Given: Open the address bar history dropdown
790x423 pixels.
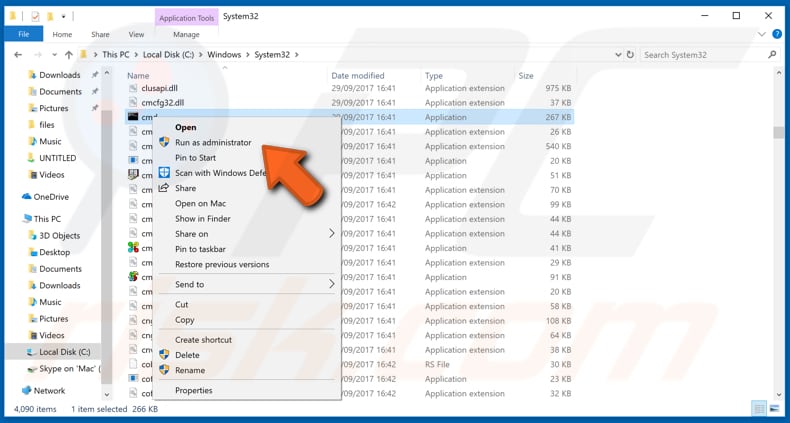Looking at the screenshot, I should click(619, 54).
